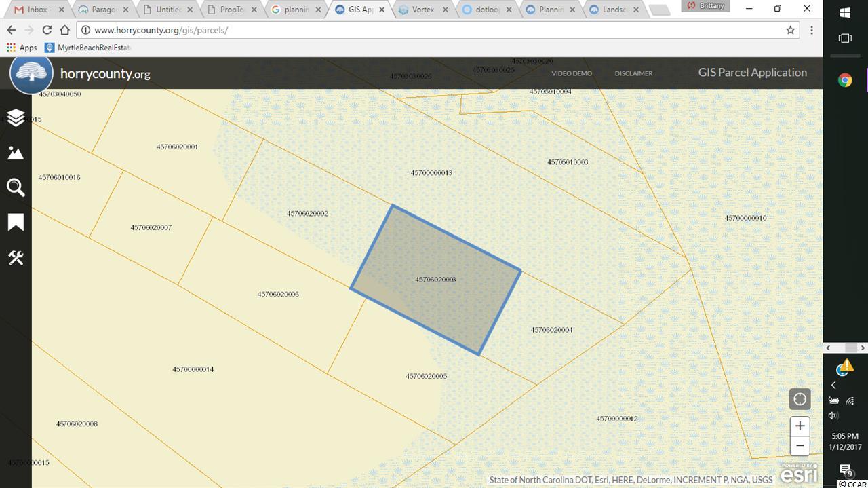Open the Chrome three-dot menu
Image resolution: width=868 pixels, height=488 pixels.
click(811, 31)
